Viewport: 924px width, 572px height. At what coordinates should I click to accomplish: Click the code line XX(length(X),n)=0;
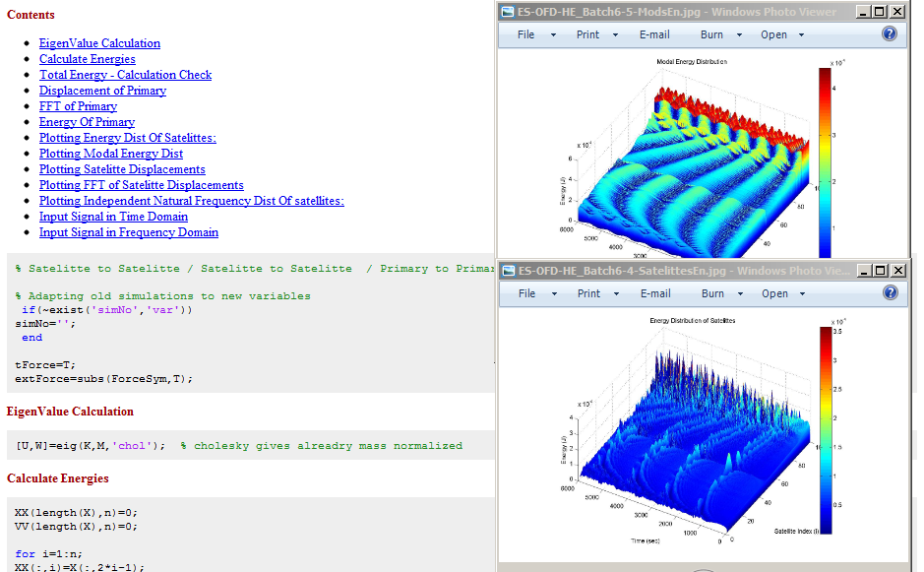[76, 513]
